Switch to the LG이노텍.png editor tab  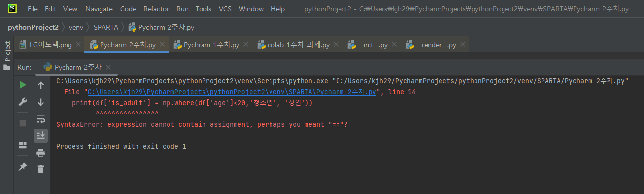(50, 45)
